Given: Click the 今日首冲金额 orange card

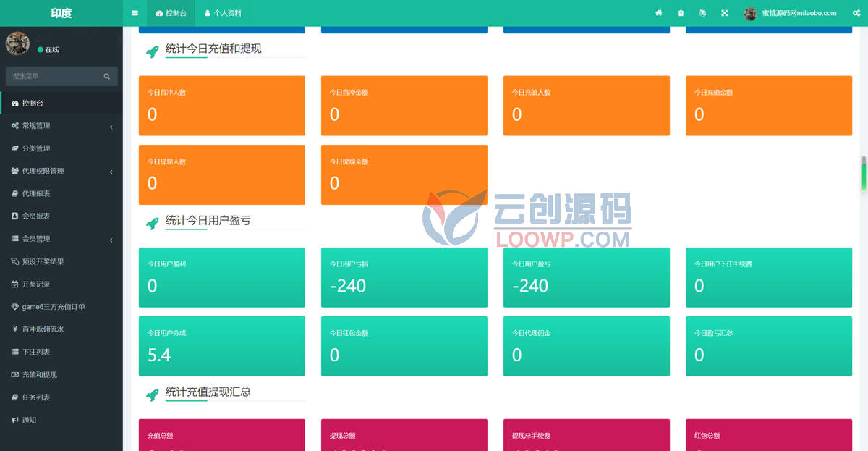Looking at the screenshot, I should point(404,106).
